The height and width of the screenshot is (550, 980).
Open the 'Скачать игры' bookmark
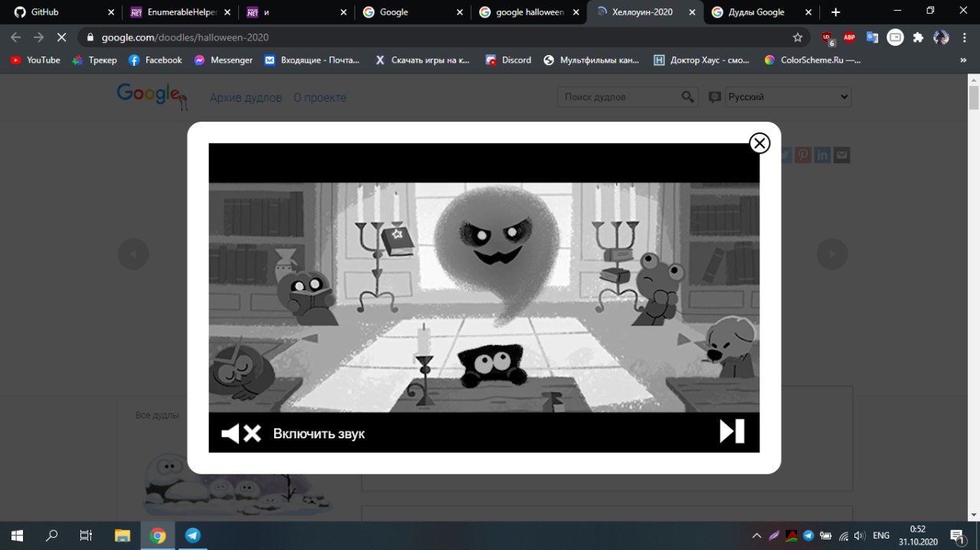[x=422, y=60]
